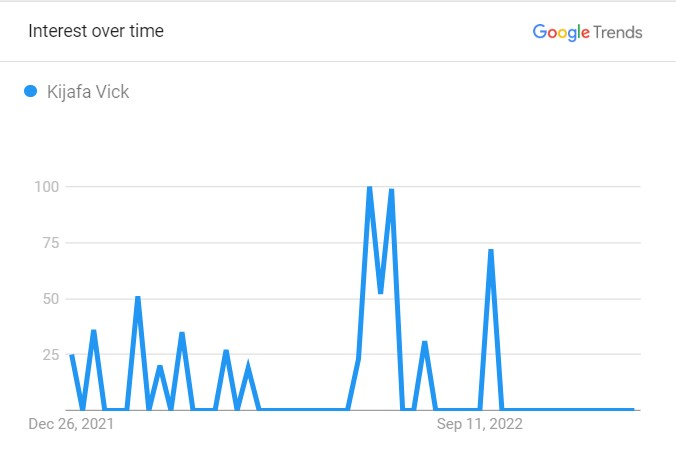The height and width of the screenshot is (471, 676).
Task: Select the Kijafa Vick legend label
Action: click(x=88, y=92)
